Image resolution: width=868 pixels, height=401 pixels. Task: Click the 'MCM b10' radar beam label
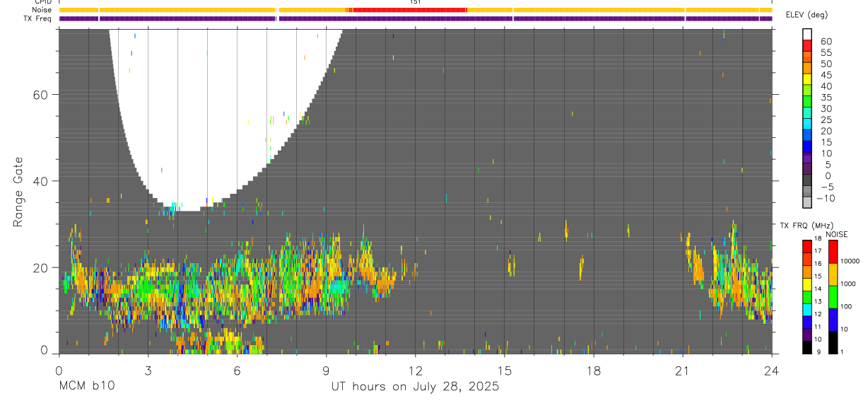coord(86,387)
